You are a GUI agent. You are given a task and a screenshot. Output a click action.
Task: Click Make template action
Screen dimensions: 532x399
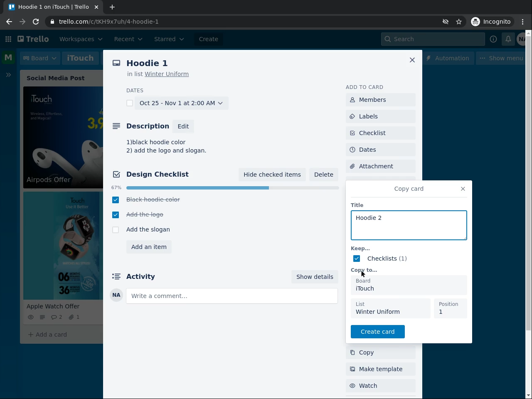(x=381, y=369)
